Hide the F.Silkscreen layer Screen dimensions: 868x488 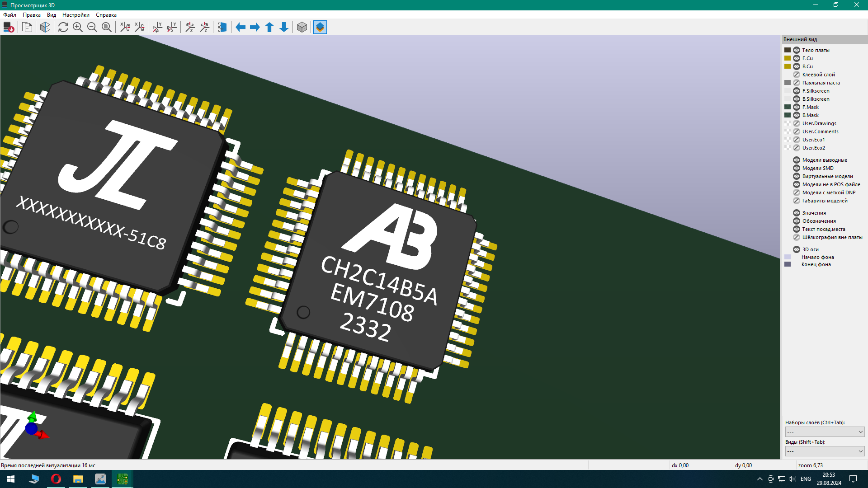[x=797, y=91]
